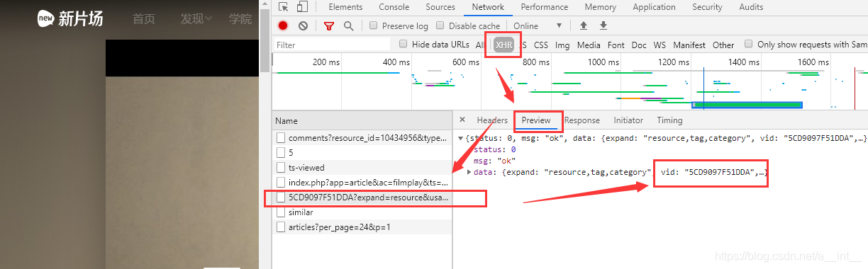
Task: Select the articles?per_page=24 request
Action: 362,227
